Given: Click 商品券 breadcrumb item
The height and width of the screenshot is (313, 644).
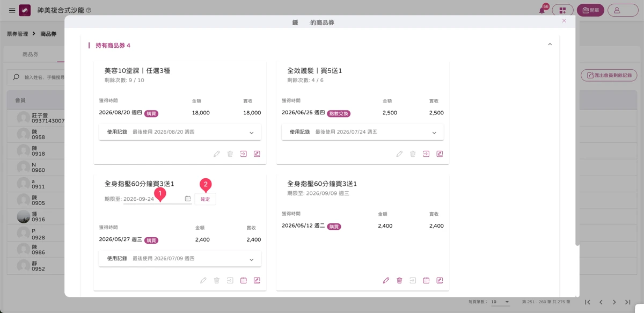Looking at the screenshot, I should point(48,34).
